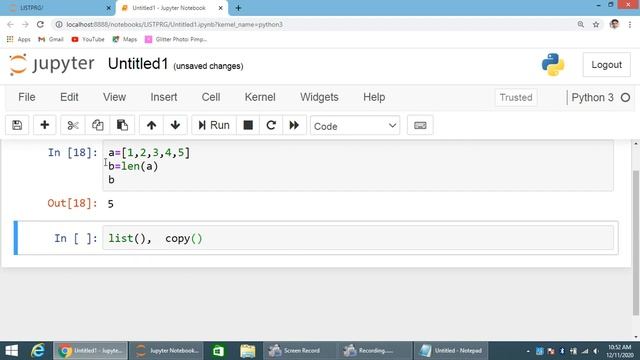Click the code cell In [18]
Viewport: 640px width, 360px height.
pos(358,166)
